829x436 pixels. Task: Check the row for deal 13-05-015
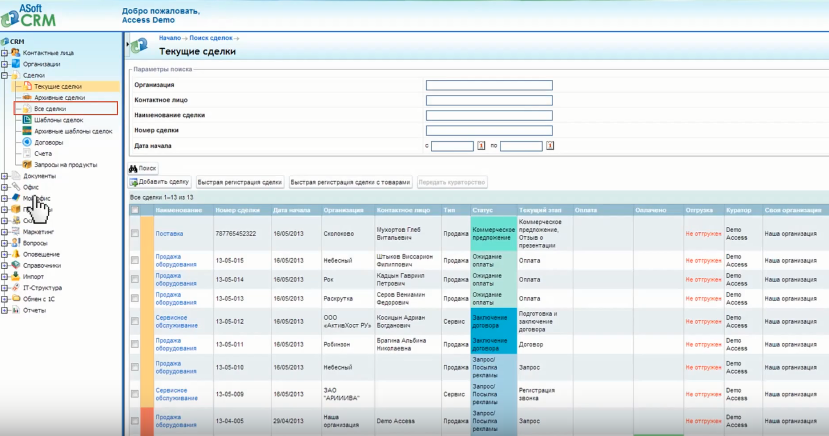coord(135,260)
